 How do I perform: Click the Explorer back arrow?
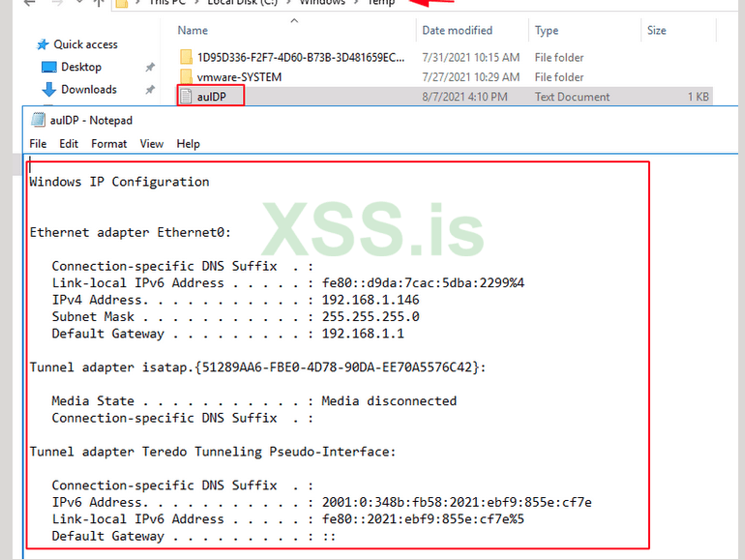pos(29,2)
